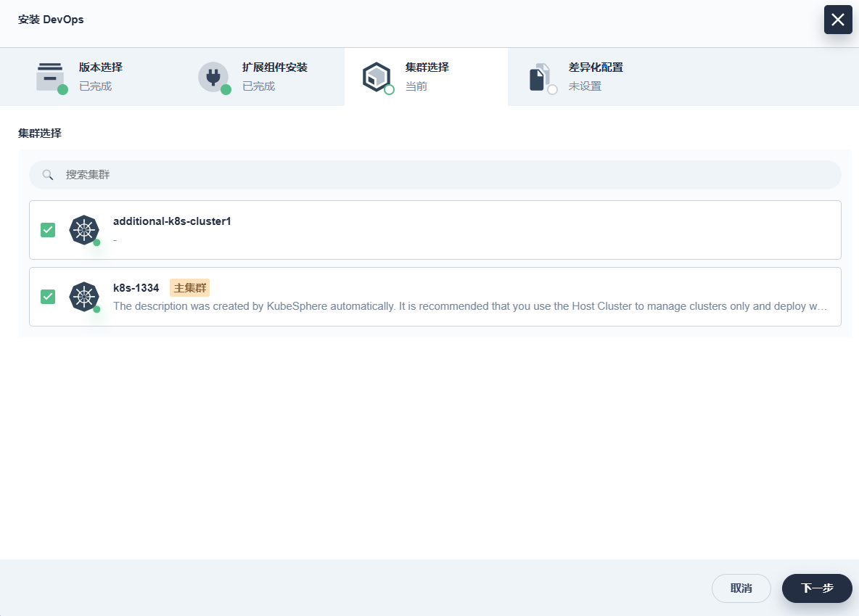Image resolution: width=859 pixels, height=616 pixels.
Task: Uncheck the k8s-1334 cluster checkbox
Action: click(48, 297)
